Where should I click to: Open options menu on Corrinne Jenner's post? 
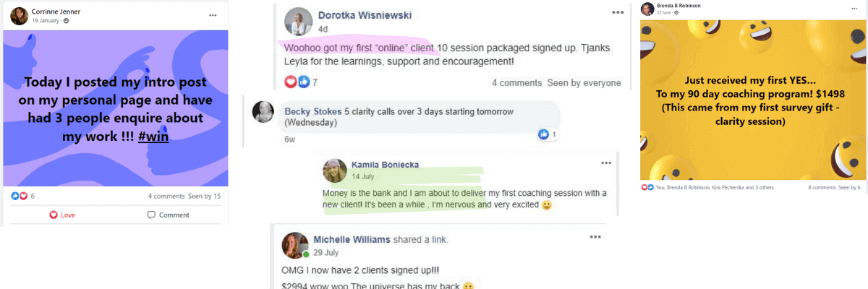coord(212,15)
